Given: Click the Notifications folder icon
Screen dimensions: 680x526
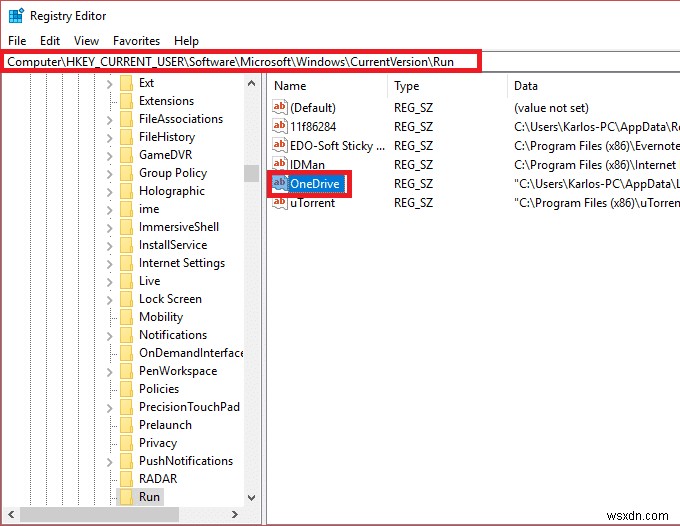Looking at the screenshot, I should pos(126,335).
